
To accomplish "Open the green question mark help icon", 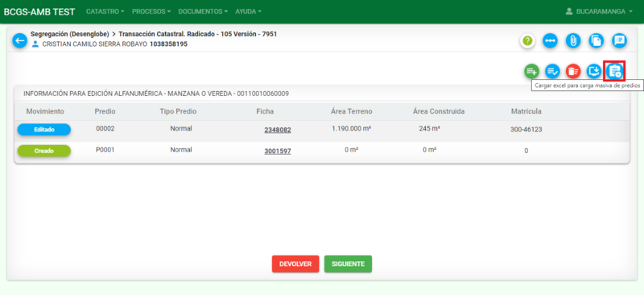I will tap(528, 41).
